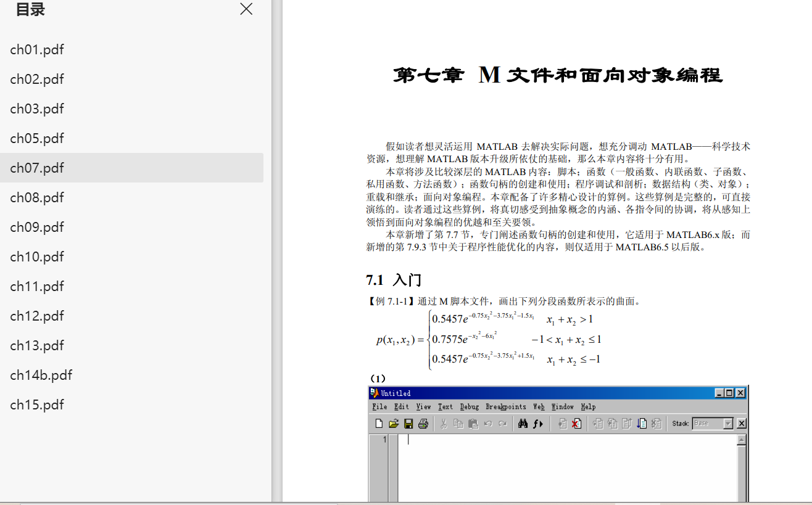This screenshot has height=505, width=812.
Task: Click the Open folder icon in Untitled editor
Action: (x=394, y=424)
